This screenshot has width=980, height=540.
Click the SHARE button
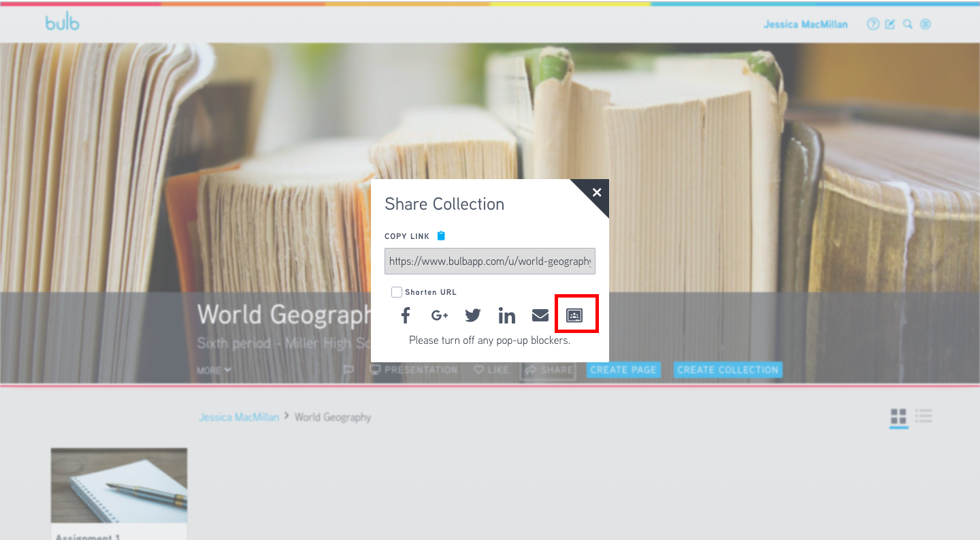pos(549,370)
